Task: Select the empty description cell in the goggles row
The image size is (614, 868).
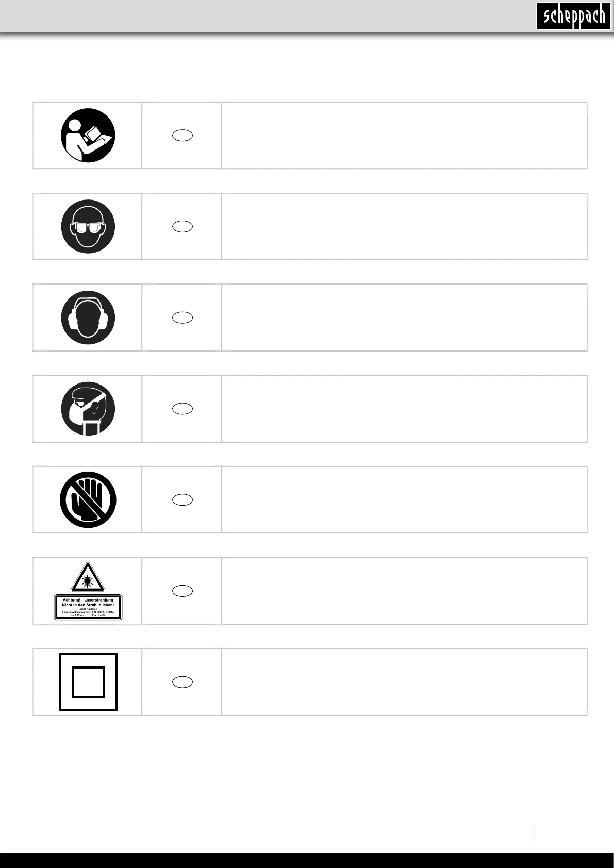Action: (405, 227)
